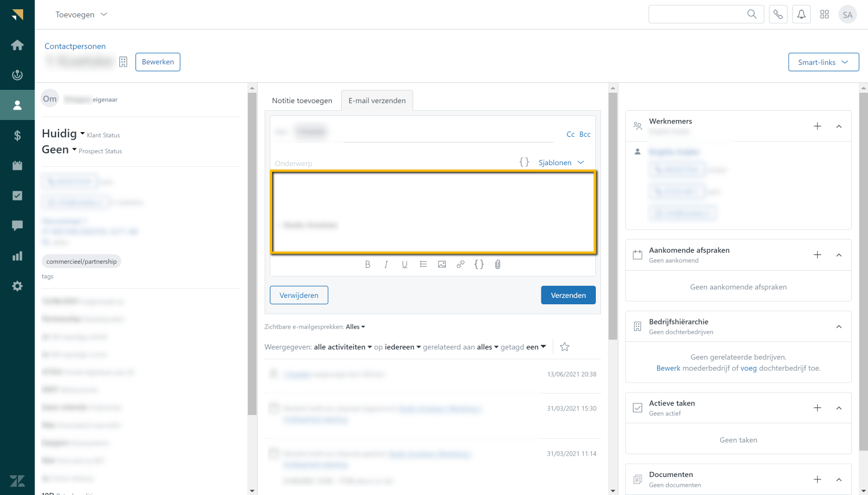The image size is (868, 495).
Task: Click the top search field
Action: tap(698, 14)
